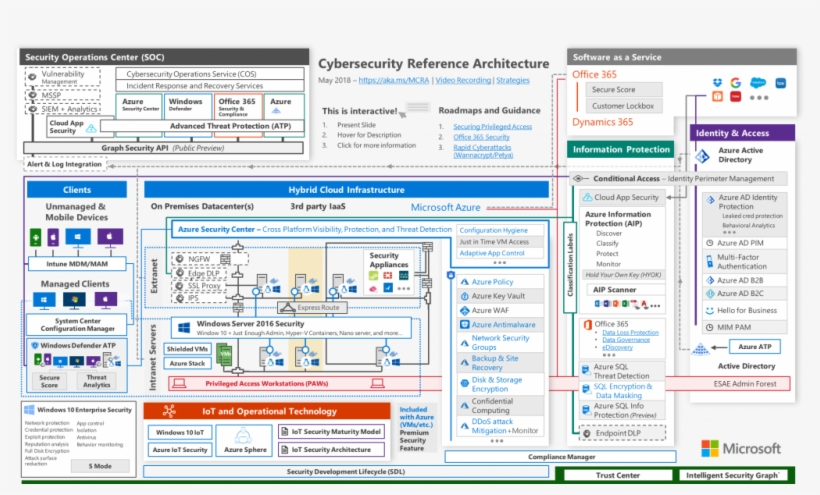The height and width of the screenshot is (495, 820).
Task: Click the Graph Security API bar
Action: pos(163,148)
